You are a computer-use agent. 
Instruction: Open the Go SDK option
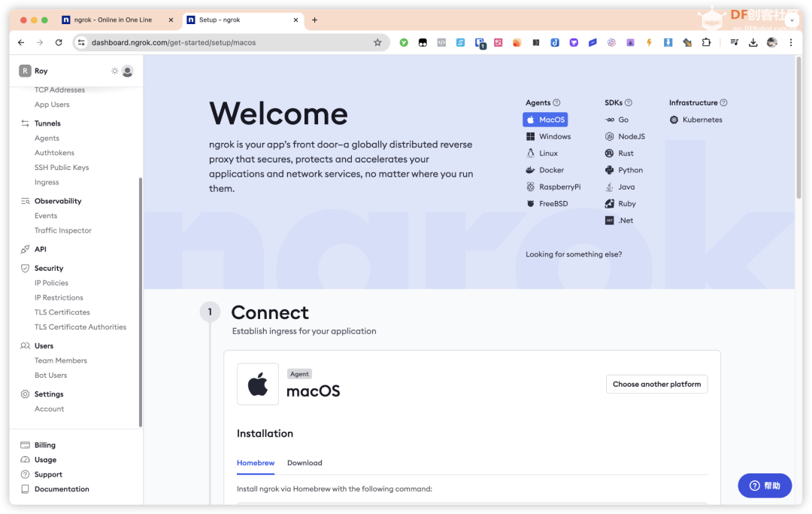pyautogui.click(x=617, y=120)
